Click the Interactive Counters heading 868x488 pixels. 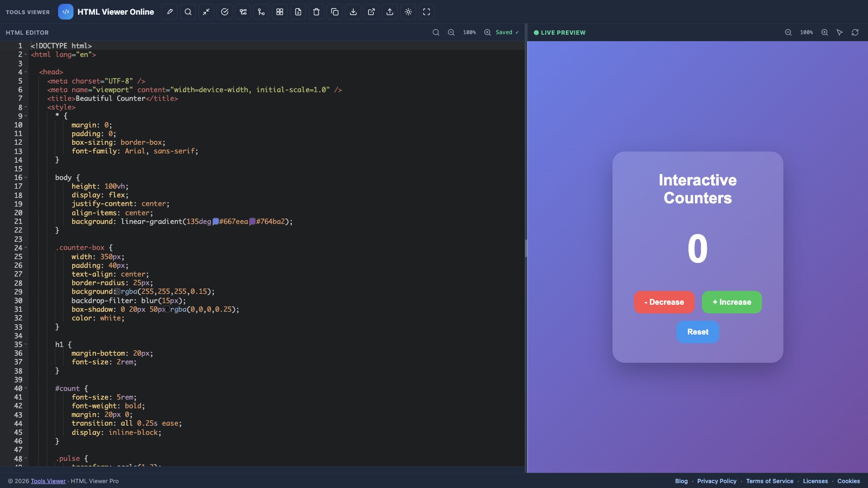[x=698, y=189]
